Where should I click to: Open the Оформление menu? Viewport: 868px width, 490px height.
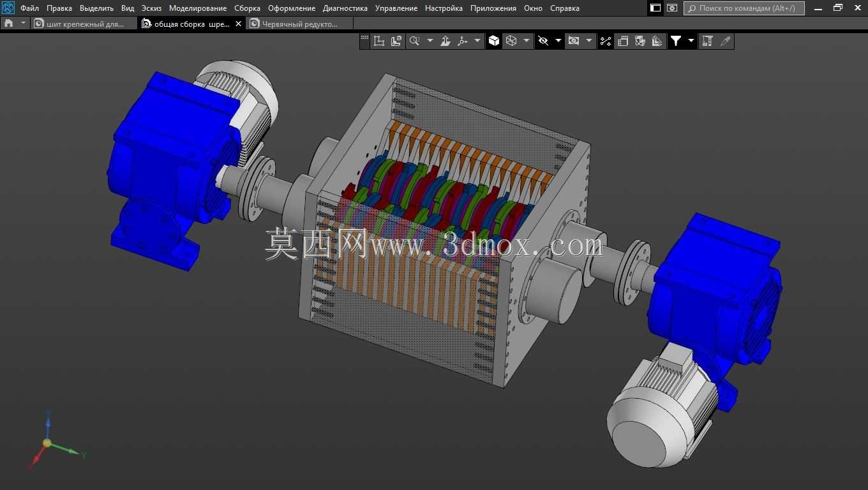click(x=292, y=8)
